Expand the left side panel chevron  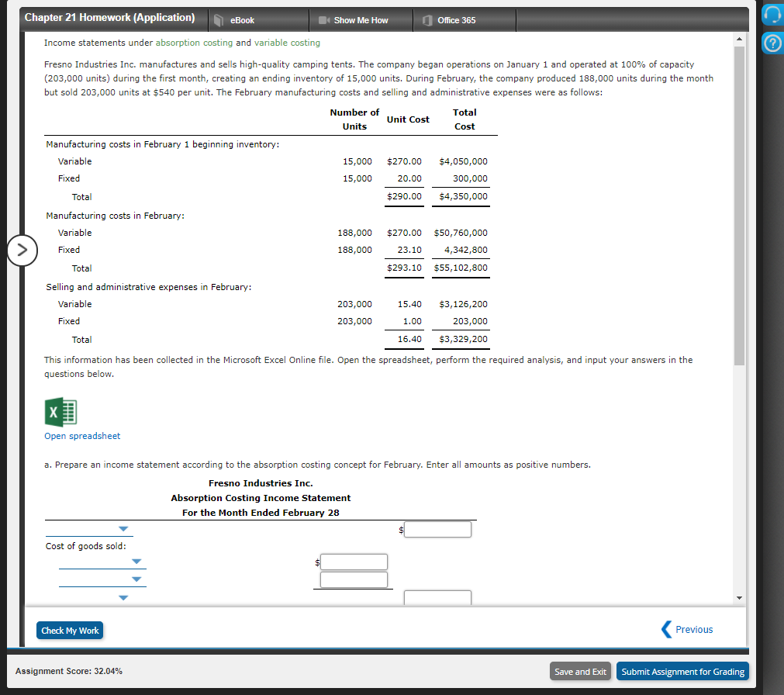coord(22,251)
